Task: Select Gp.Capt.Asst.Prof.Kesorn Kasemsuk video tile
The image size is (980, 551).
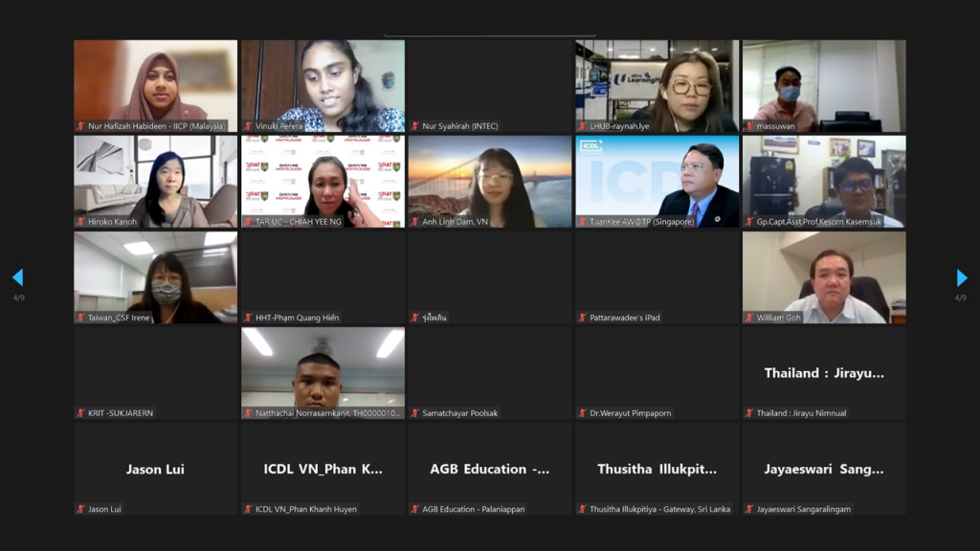Action: (x=824, y=182)
